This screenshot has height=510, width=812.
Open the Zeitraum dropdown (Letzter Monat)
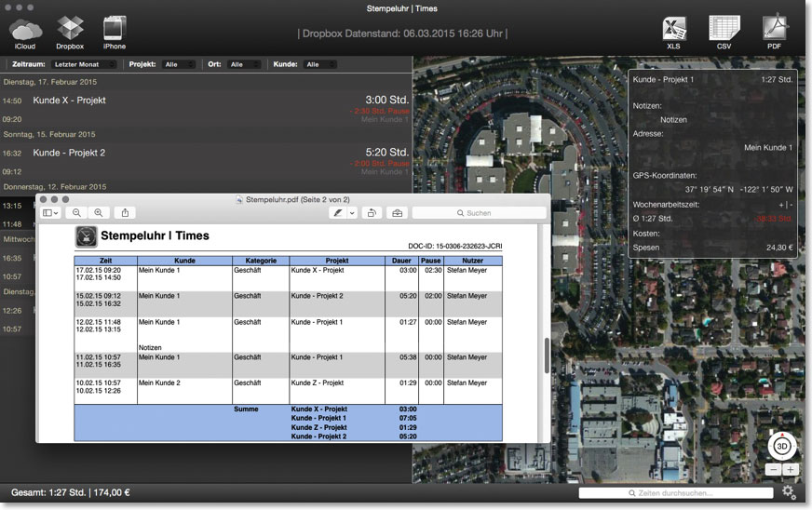coord(84,64)
